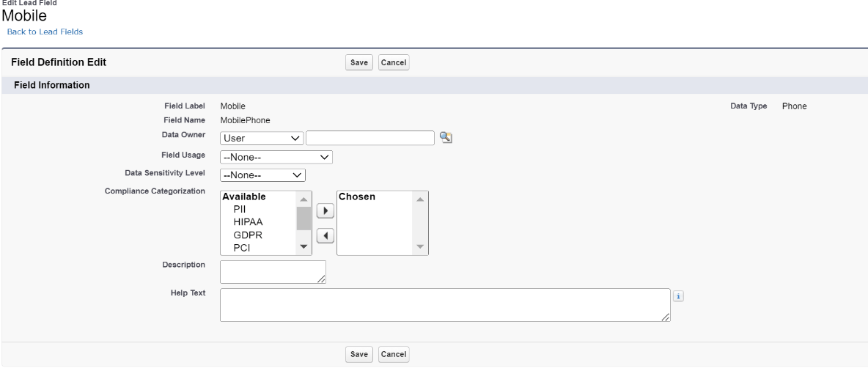868x371 pixels.
Task: Click the left arrow Remove button
Action: (x=325, y=235)
